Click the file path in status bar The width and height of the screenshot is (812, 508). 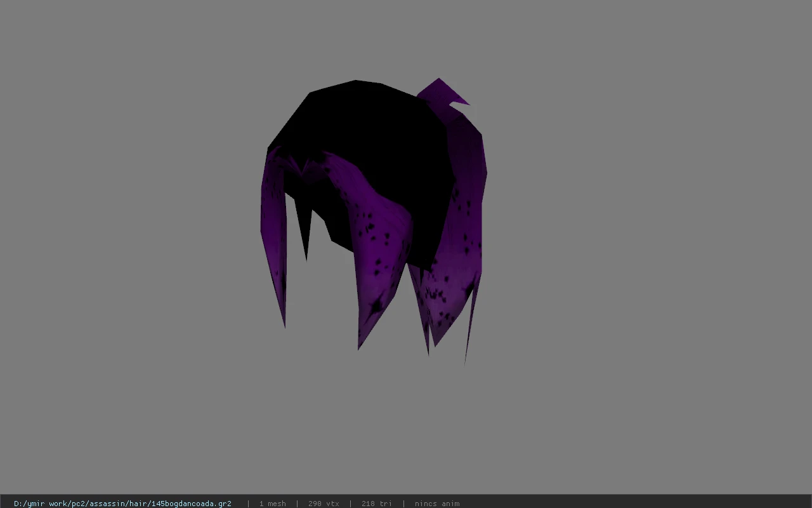pyautogui.click(x=122, y=504)
